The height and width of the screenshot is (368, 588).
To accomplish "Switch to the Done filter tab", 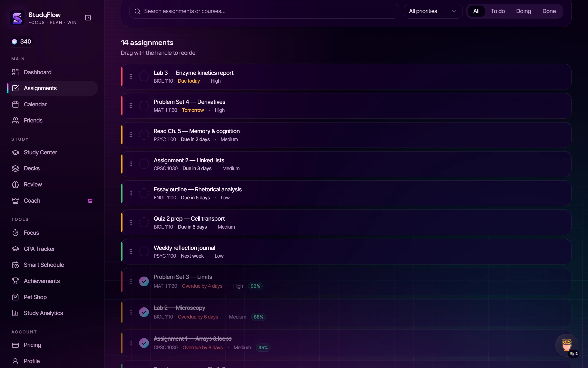I will [x=549, y=11].
